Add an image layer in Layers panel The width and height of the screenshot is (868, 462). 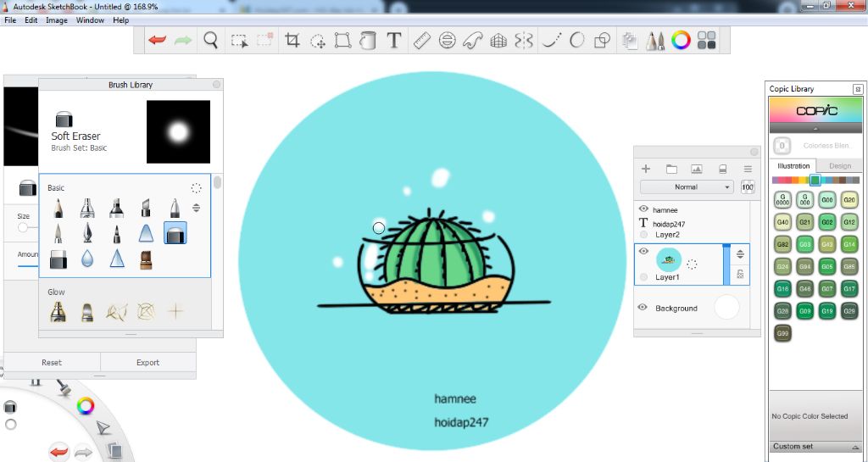click(x=697, y=169)
